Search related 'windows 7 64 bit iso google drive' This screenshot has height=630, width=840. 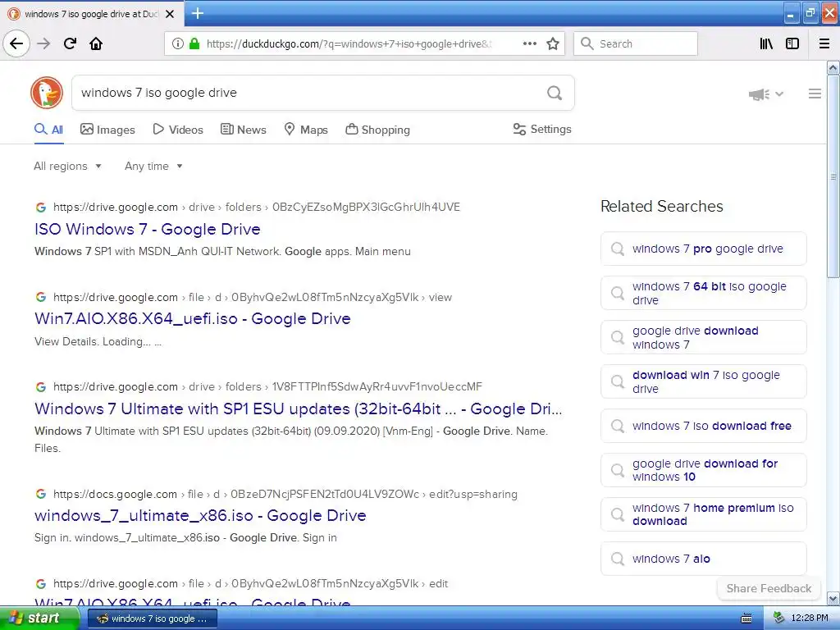pyautogui.click(x=703, y=293)
